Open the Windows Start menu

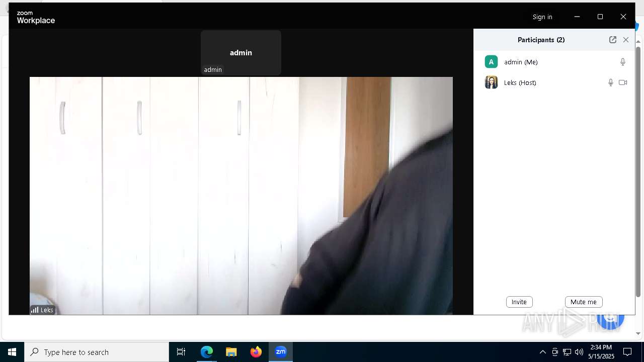[12, 352]
